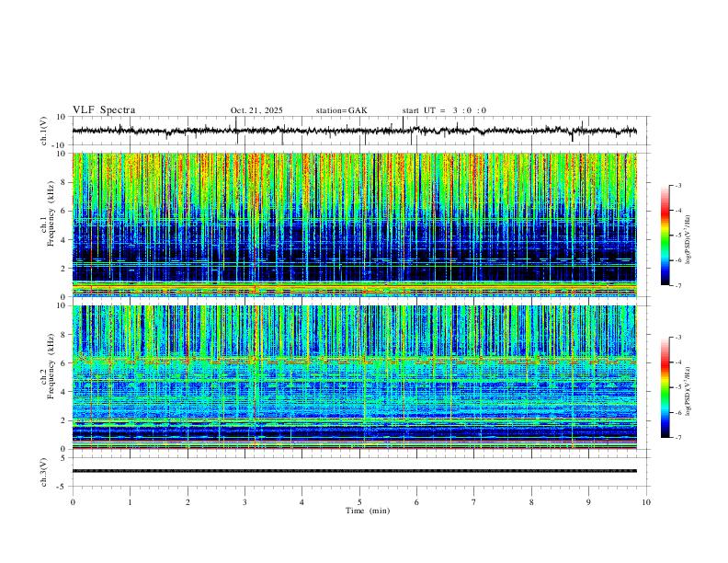Click the "8" kHz tick on ch.1 frequency axis
The height and width of the screenshot is (563, 728).
pyautogui.click(x=63, y=182)
